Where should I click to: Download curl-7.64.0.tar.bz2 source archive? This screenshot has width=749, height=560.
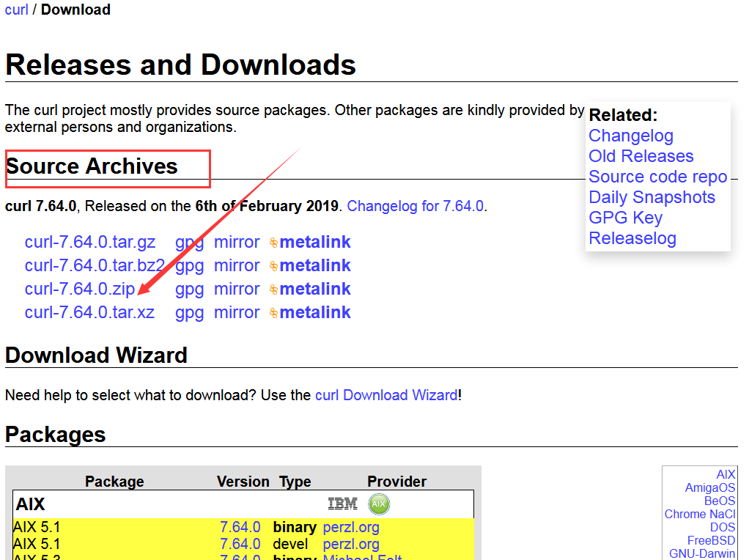95,265
